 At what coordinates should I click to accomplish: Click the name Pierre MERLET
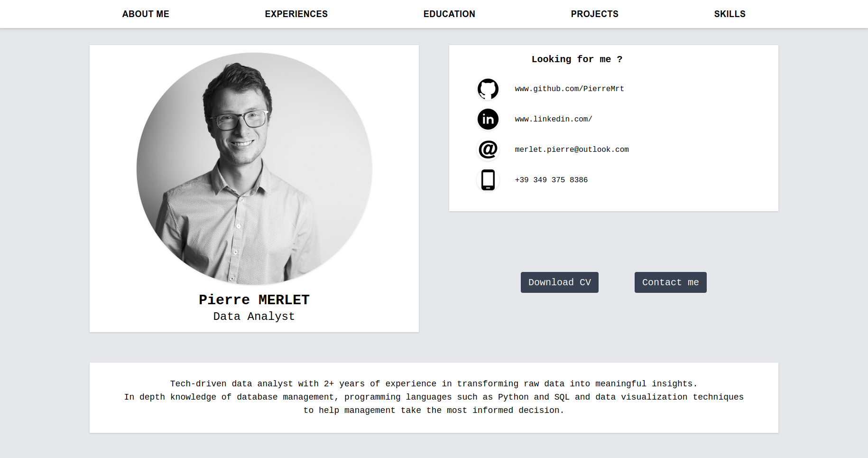[x=254, y=299]
